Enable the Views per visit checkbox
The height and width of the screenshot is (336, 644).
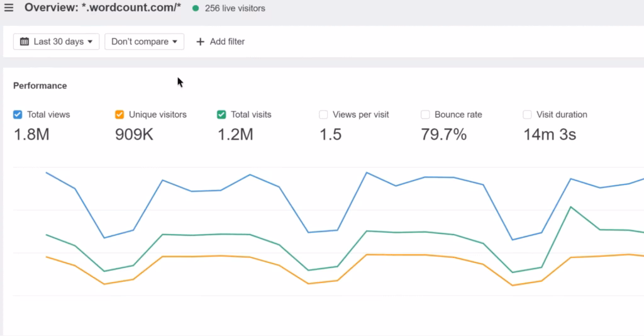pos(323,115)
